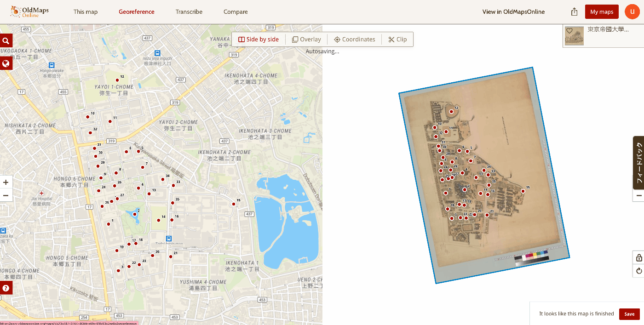Viewport: 644px width, 325px height.
Task: Click 'It looks like this map is finished'
Action: click(x=576, y=314)
